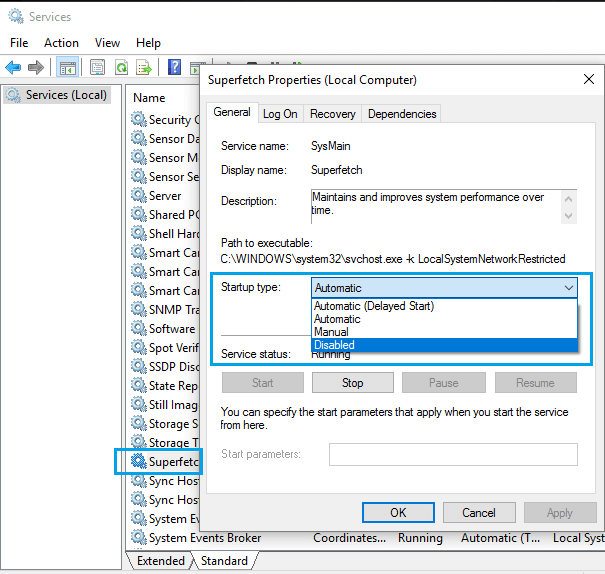The width and height of the screenshot is (605, 574).
Task: Click gear icon beside Server service
Action: (x=139, y=195)
